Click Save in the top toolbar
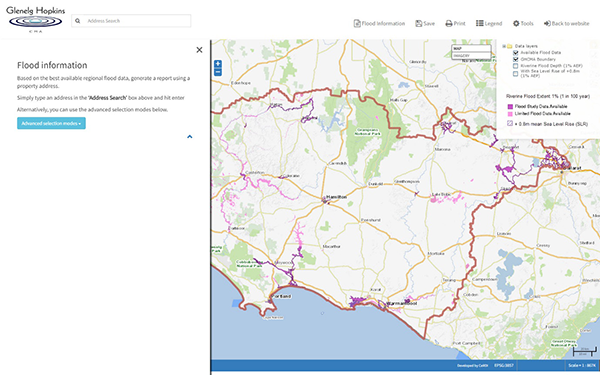Screen dimensions: 600x375 (x=425, y=23)
